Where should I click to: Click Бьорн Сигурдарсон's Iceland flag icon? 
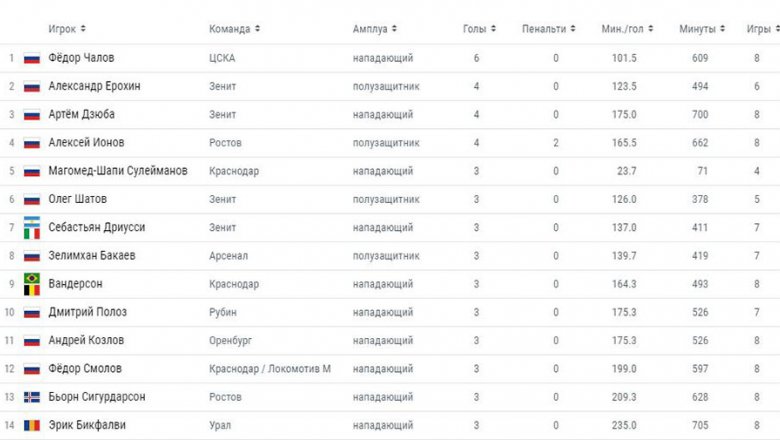tap(32, 397)
